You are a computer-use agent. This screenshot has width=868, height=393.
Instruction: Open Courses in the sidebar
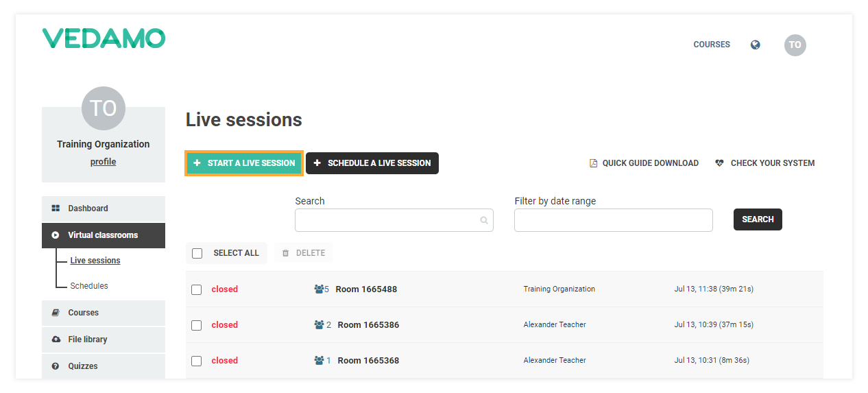point(104,313)
